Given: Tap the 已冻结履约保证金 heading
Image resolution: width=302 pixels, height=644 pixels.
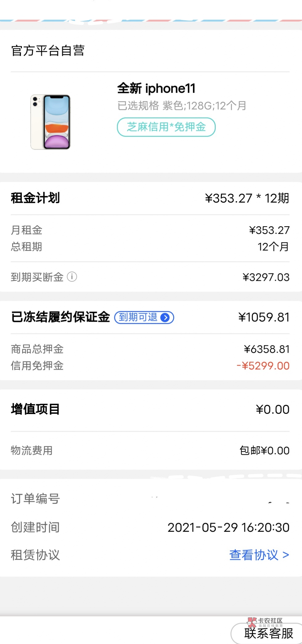Looking at the screenshot, I should tap(60, 317).
